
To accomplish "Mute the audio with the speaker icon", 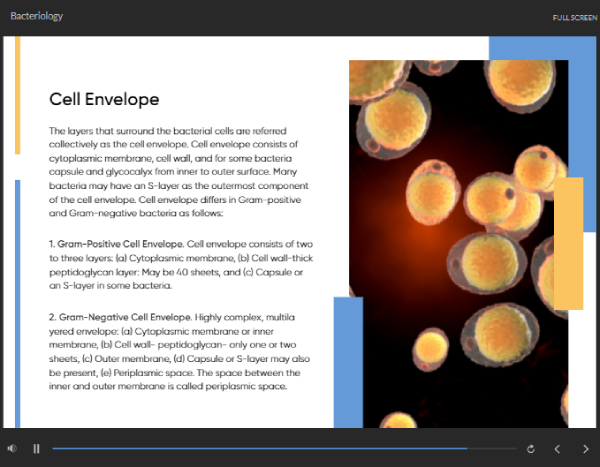I will click(x=12, y=449).
